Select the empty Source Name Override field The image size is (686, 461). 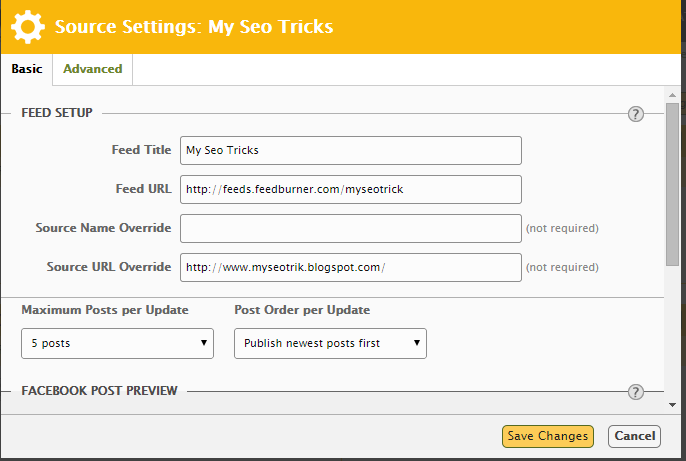pyautogui.click(x=351, y=228)
